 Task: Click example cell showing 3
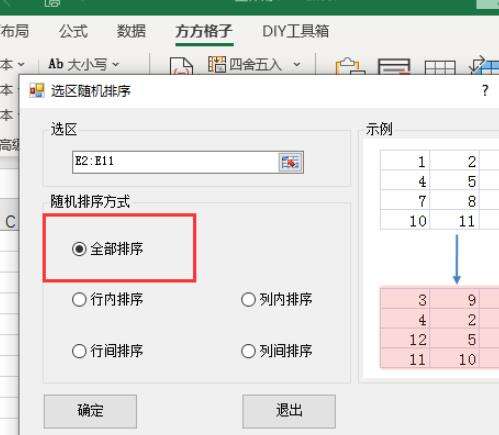point(405,300)
